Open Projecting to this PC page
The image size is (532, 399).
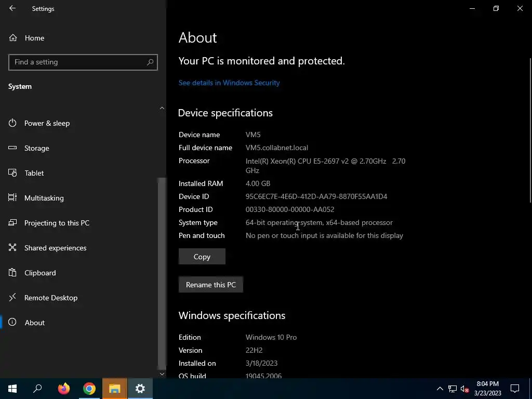click(57, 223)
